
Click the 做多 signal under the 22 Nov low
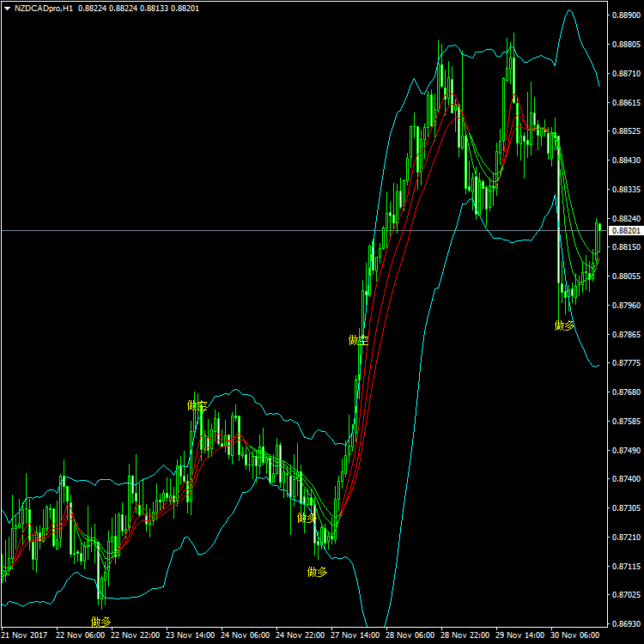click(101, 622)
